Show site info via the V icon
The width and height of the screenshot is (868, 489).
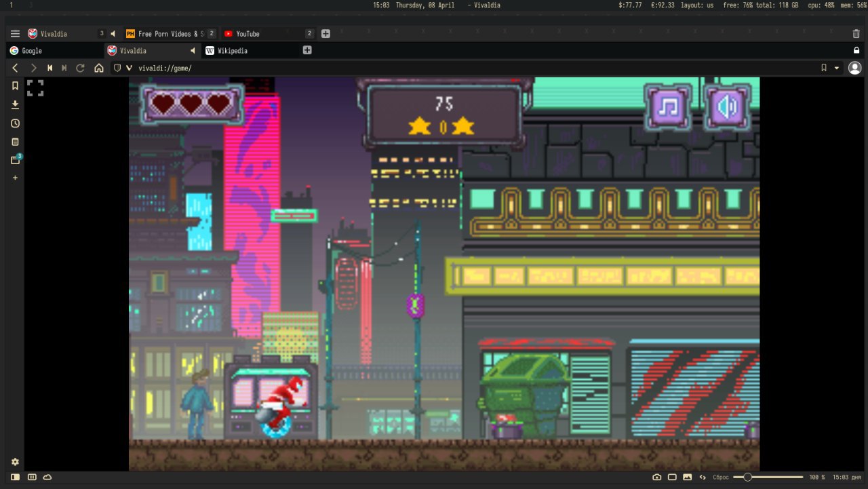[129, 68]
